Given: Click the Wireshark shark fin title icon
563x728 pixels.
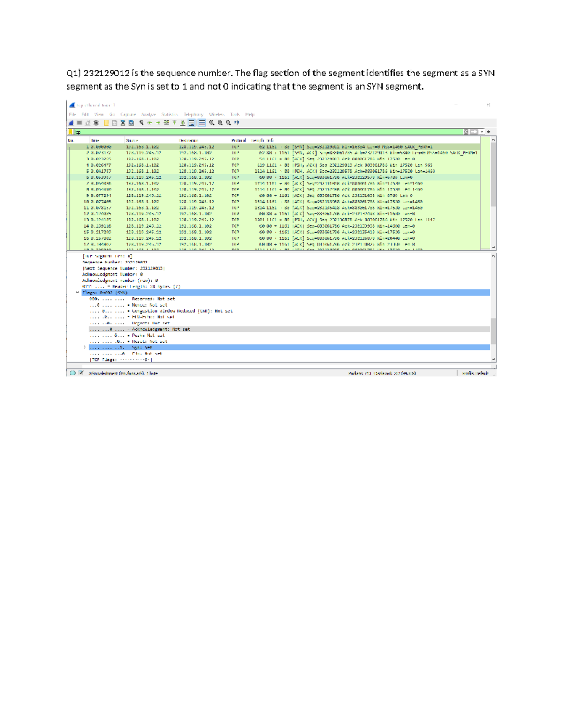Looking at the screenshot, I should click(x=72, y=105).
